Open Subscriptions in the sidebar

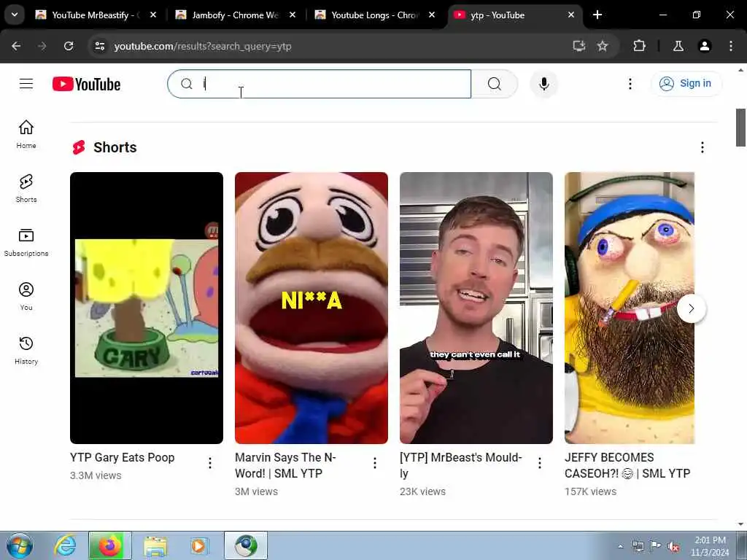pyautogui.click(x=26, y=242)
